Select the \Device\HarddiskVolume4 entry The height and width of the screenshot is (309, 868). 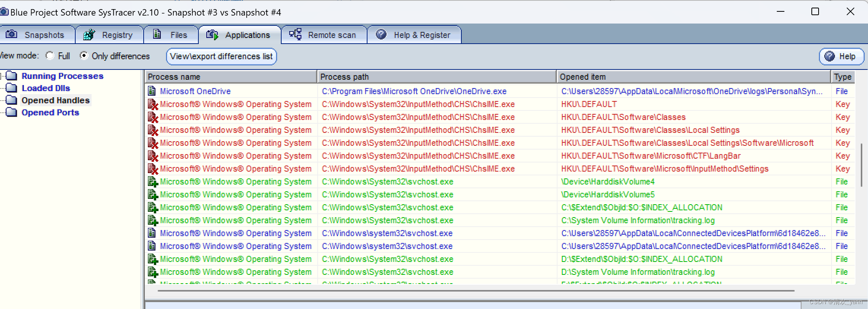point(608,181)
